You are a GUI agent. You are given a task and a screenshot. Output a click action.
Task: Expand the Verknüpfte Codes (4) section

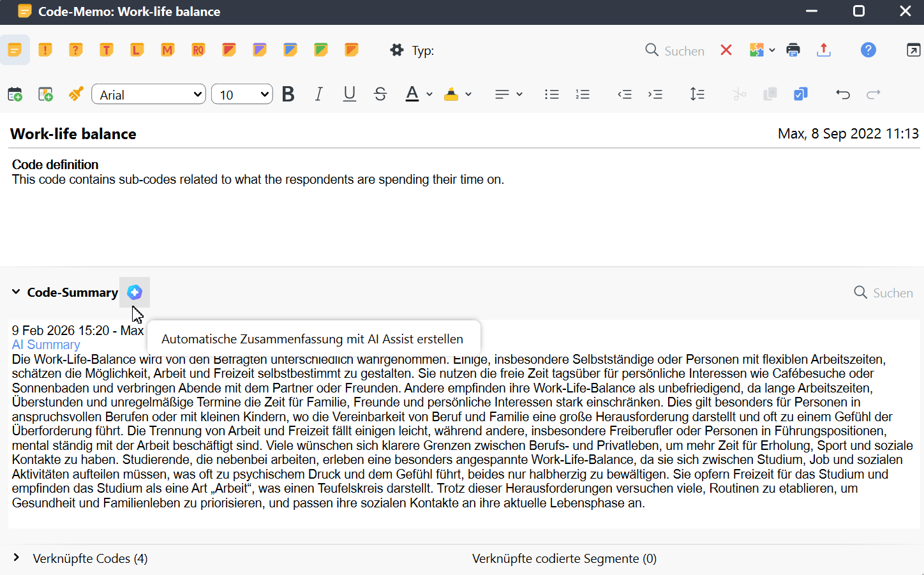(90, 558)
